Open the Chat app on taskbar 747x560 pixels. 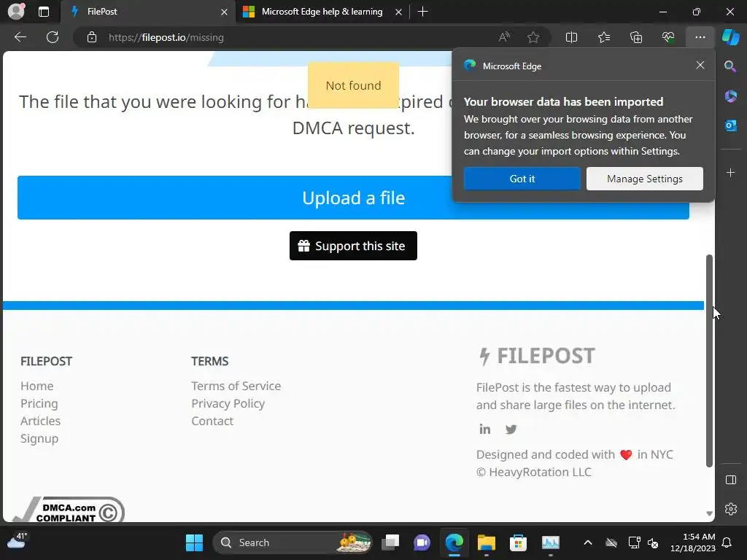coord(422,542)
